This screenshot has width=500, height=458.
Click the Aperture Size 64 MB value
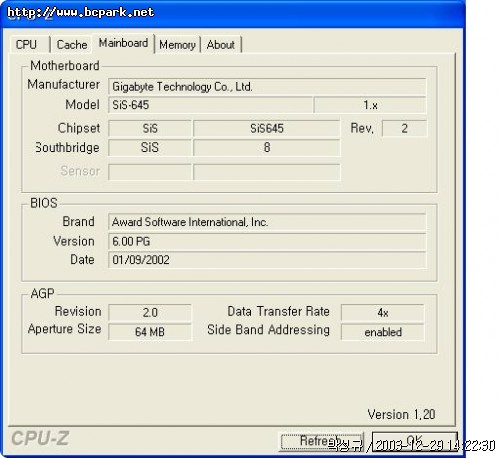[150, 332]
